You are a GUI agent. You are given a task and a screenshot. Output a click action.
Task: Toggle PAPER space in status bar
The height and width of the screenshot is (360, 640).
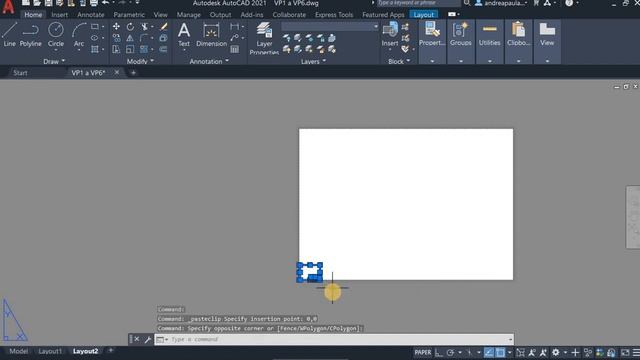pos(422,352)
